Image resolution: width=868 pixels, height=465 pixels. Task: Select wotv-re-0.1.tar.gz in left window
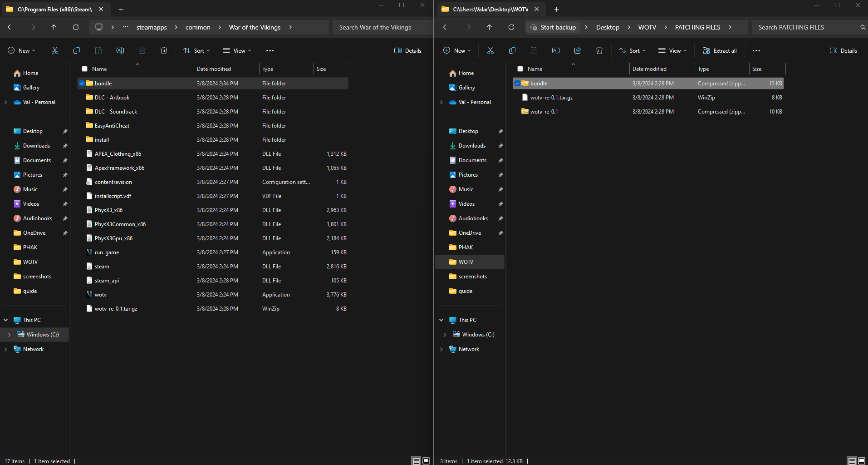pyautogui.click(x=116, y=309)
